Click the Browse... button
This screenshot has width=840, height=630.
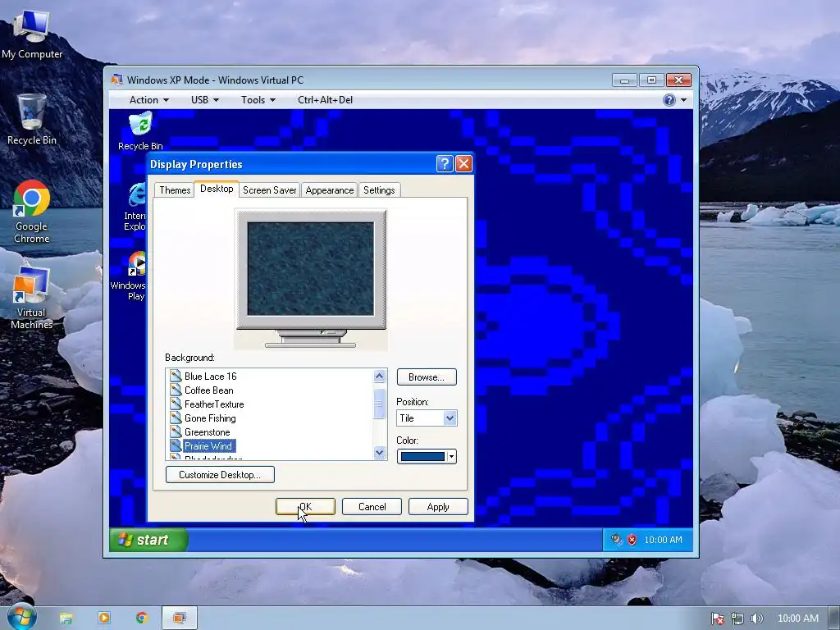[x=427, y=377]
